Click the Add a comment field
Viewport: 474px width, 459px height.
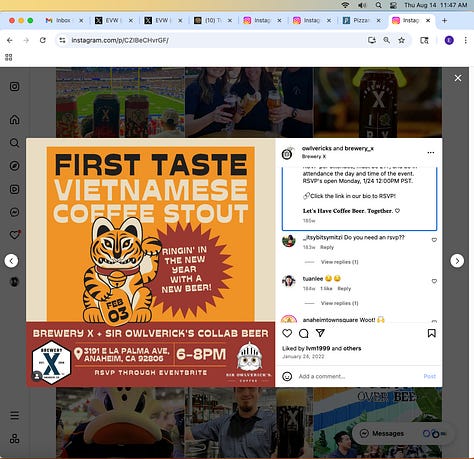tap(358, 376)
